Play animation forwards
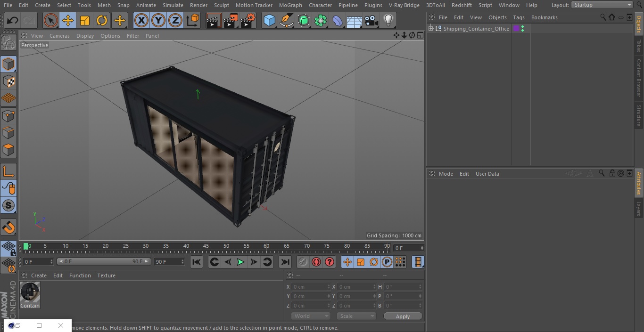The height and width of the screenshot is (332, 644). [x=240, y=262]
